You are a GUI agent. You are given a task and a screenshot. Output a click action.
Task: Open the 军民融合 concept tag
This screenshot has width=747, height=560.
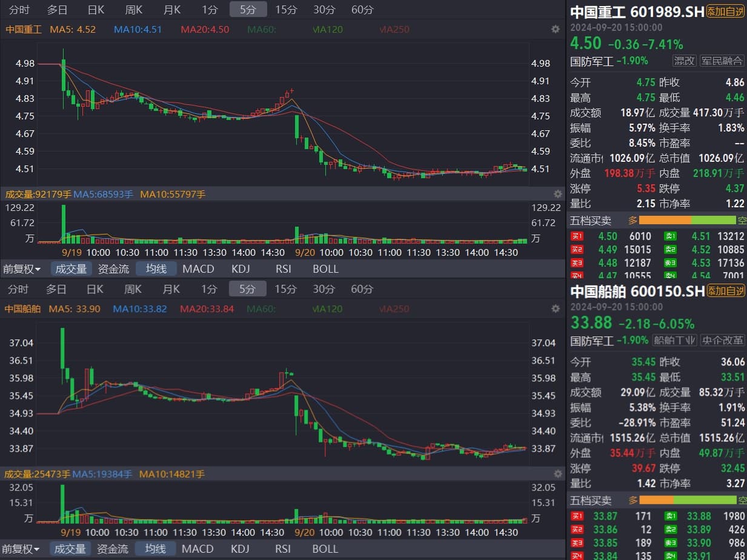click(722, 61)
